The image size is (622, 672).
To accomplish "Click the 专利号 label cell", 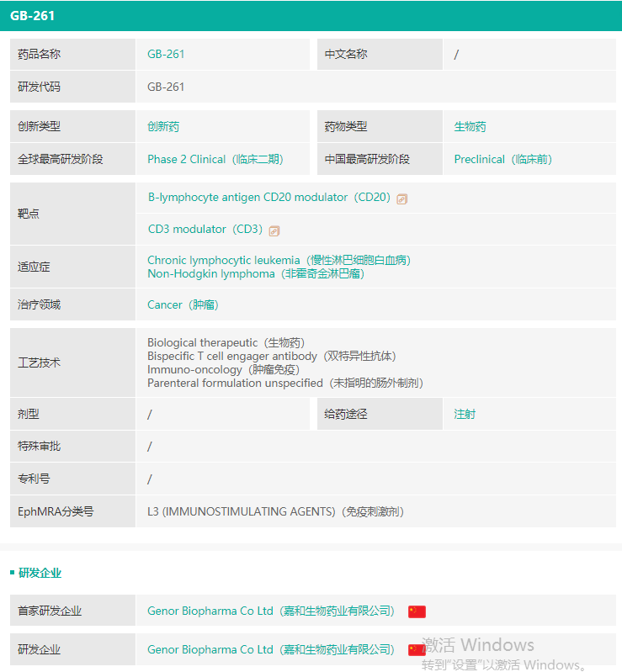I will pos(72,479).
